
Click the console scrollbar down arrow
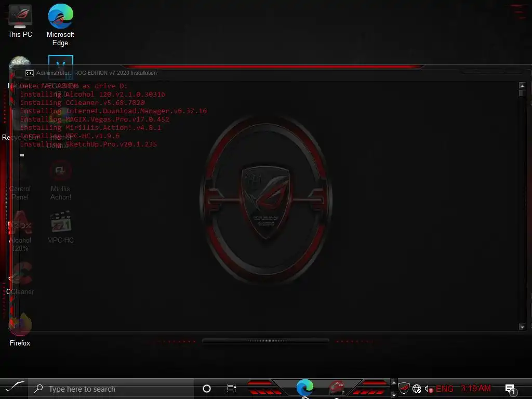pyautogui.click(x=522, y=327)
